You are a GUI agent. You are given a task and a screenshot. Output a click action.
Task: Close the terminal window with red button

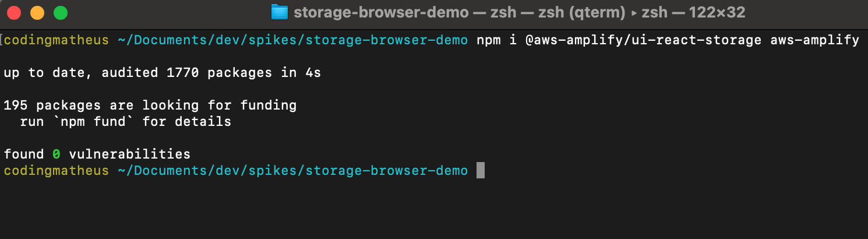pyautogui.click(x=14, y=12)
